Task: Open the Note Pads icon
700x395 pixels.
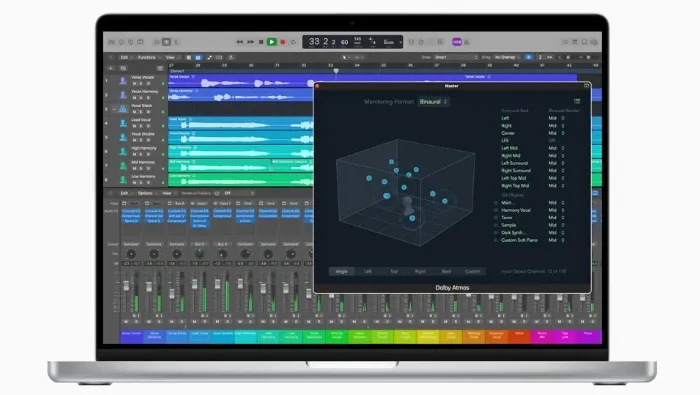Action: point(575,42)
